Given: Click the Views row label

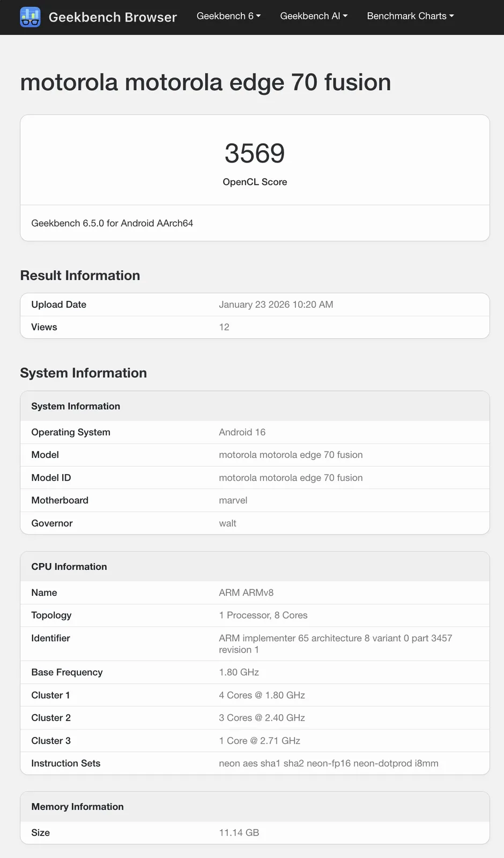Looking at the screenshot, I should point(44,327).
